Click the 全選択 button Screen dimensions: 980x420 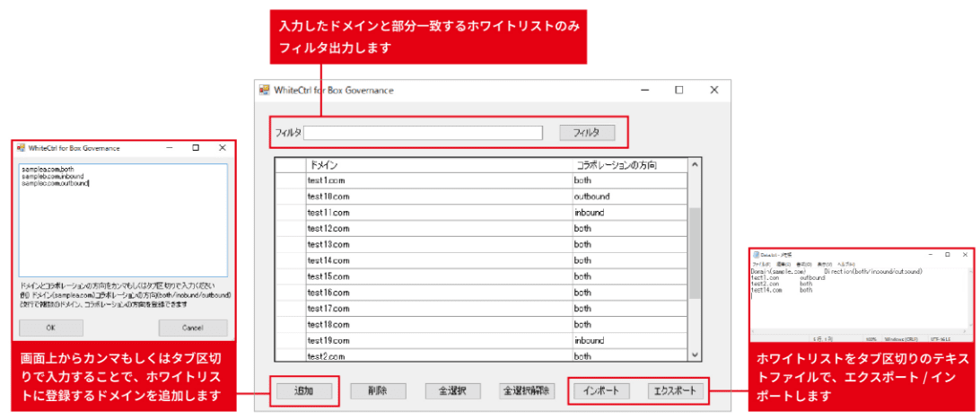pos(453,391)
